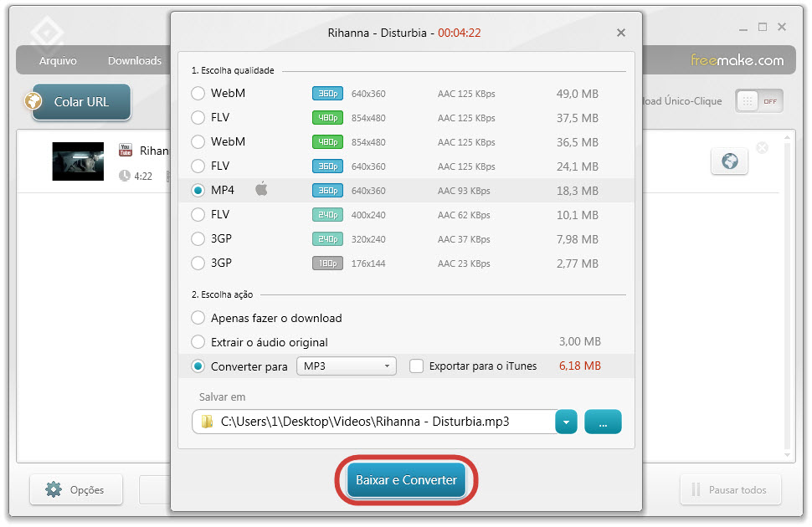Viewport: 812px width, 527px height.
Task: Click the 6,18 MB converted size text
Action: click(580, 366)
